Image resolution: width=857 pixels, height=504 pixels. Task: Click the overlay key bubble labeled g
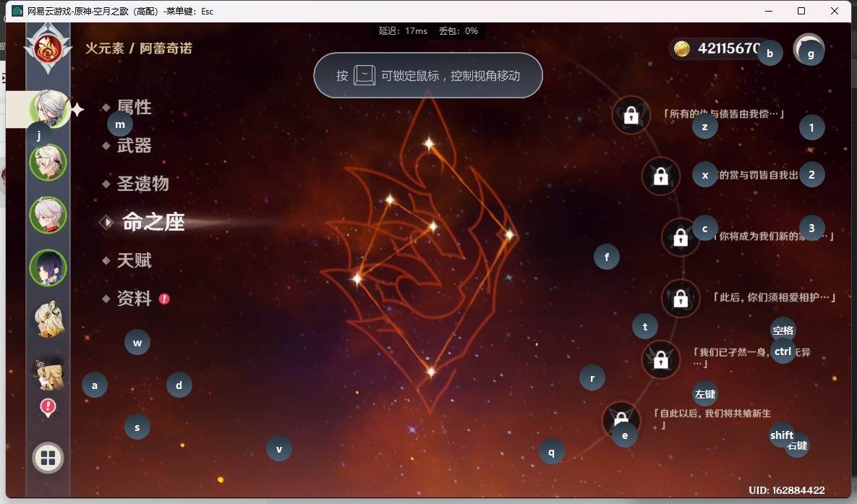pos(811,54)
